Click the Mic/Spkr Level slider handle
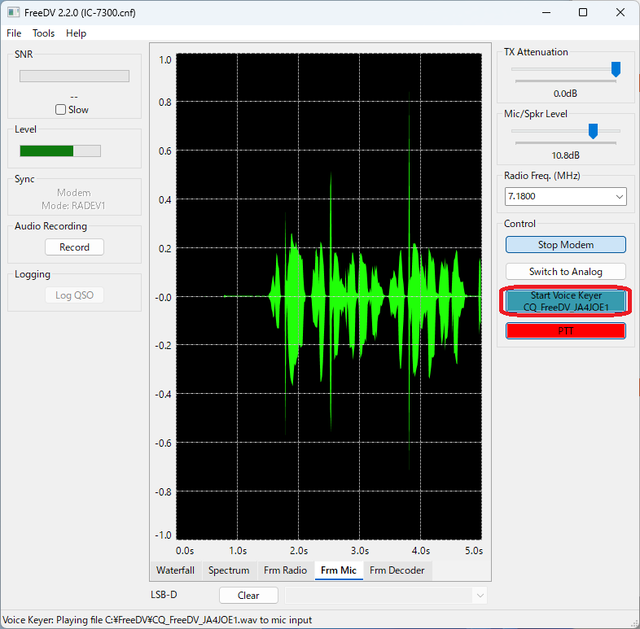 point(593,131)
